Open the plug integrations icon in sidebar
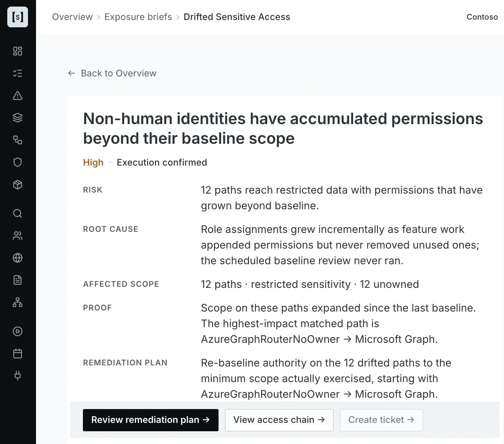 [17, 376]
